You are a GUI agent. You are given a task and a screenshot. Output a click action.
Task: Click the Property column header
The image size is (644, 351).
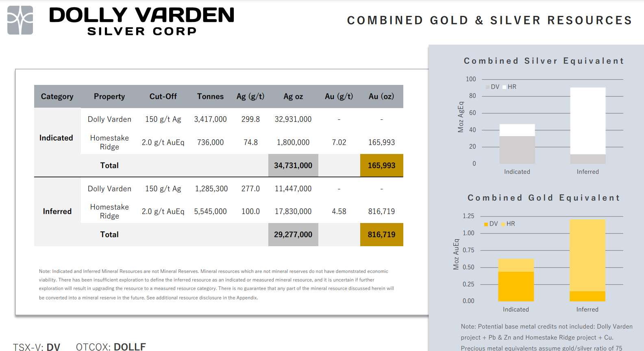tap(109, 96)
